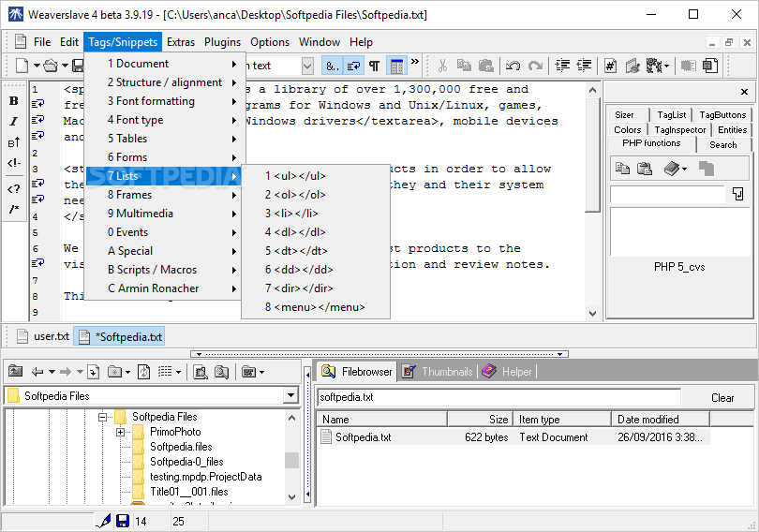The height and width of the screenshot is (532, 759).
Task: Switch to the Thumbnails tab
Action: click(x=438, y=372)
